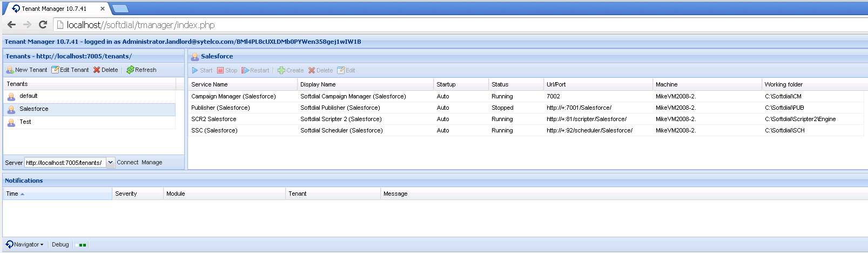This screenshot has height=253, width=868.
Task: Select the SSC (Salesforce) service row
Action: (526, 130)
